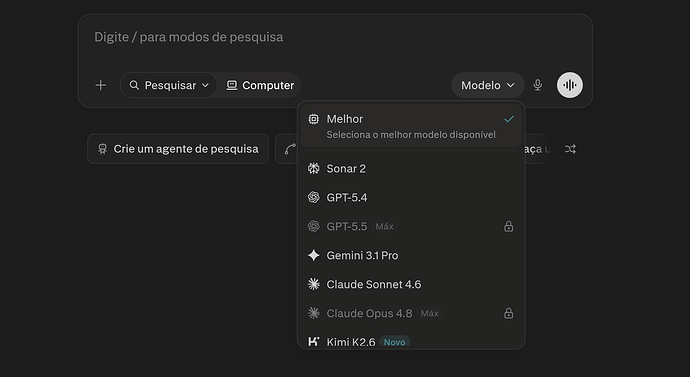Click the curved path suggestion chip
Image resolution: width=690 pixels, height=377 pixels.
[287, 149]
